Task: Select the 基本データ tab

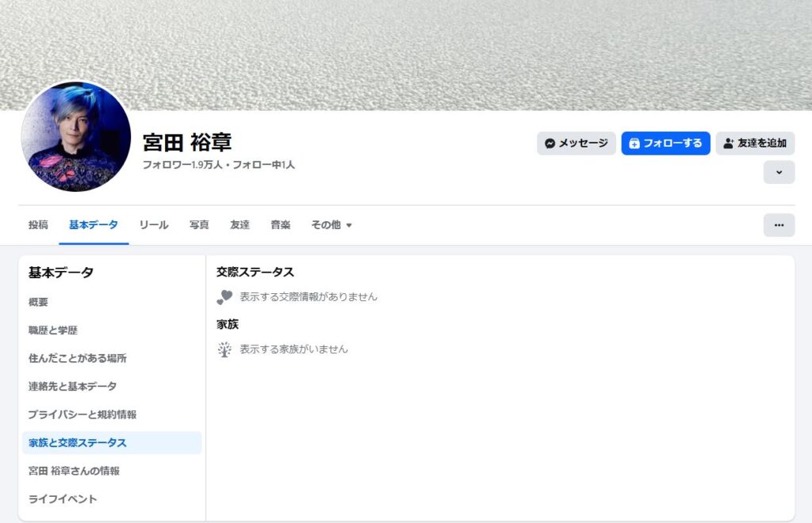Action: [94, 225]
